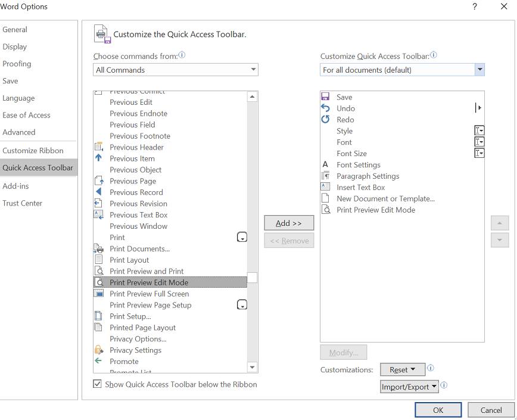Click the info icon next to Import/Export
The height and width of the screenshot is (420, 517).
444,385
